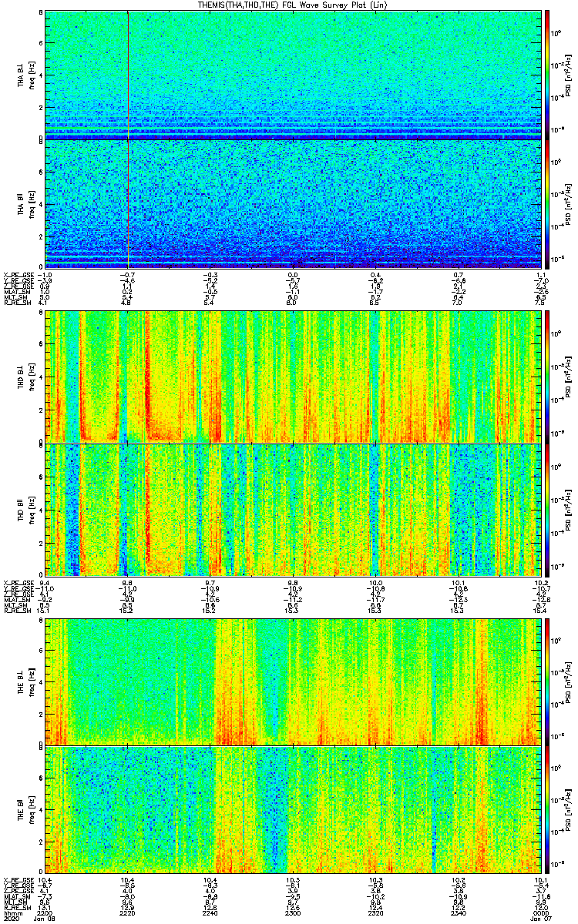Click the PSD color bar beside THA B-perpendicular panel
Screen dimensions: 578x924
pos(547,74)
